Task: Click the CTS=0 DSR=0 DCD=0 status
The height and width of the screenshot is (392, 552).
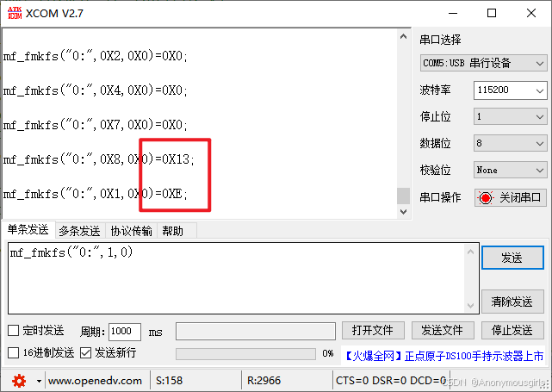Action: click(x=391, y=381)
